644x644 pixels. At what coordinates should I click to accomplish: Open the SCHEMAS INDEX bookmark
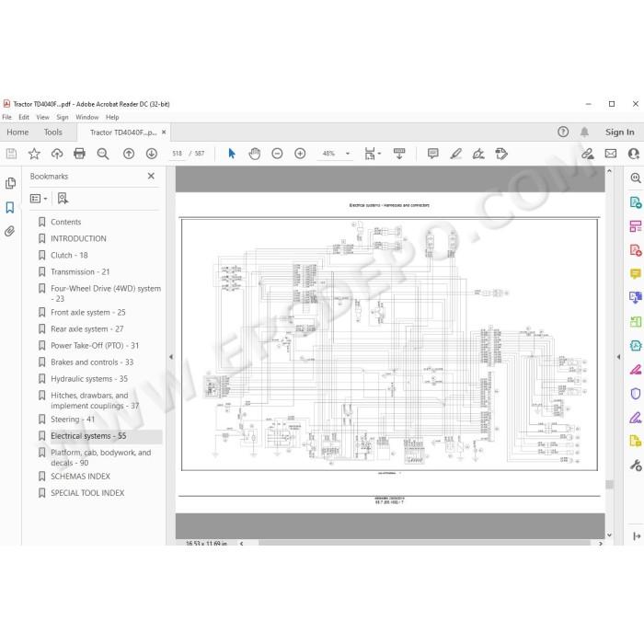[x=81, y=477]
